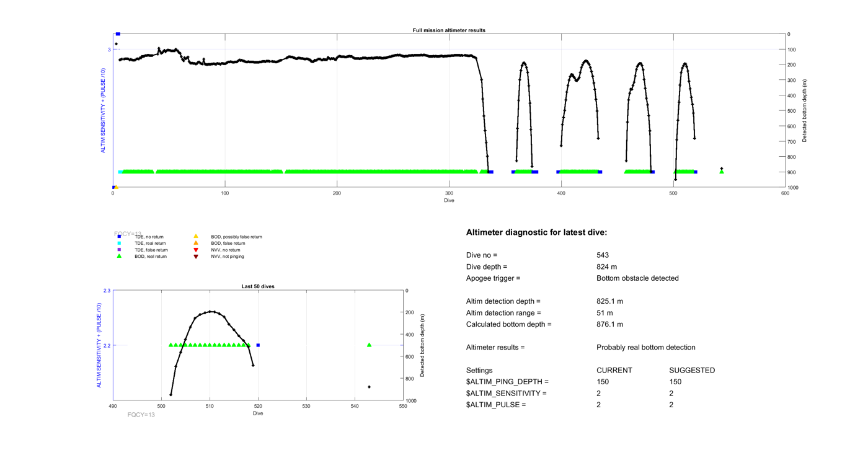Click the yellow triangle legend marker for BOD, possibly false return
This screenshot has height=450, width=868.
coord(196,237)
